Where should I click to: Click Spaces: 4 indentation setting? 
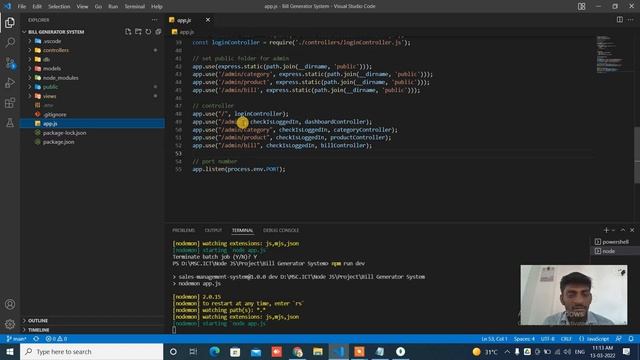pyautogui.click(x=524, y=339)
